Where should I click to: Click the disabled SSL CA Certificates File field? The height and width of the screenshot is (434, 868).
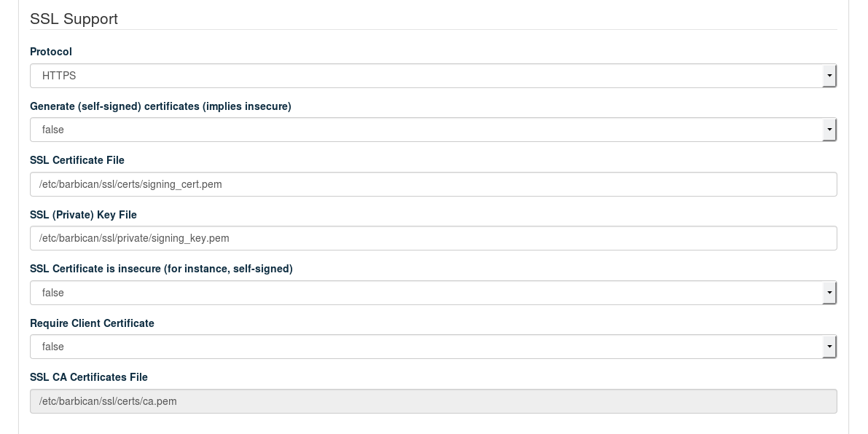pyautogui.click(x=433, y=401)
